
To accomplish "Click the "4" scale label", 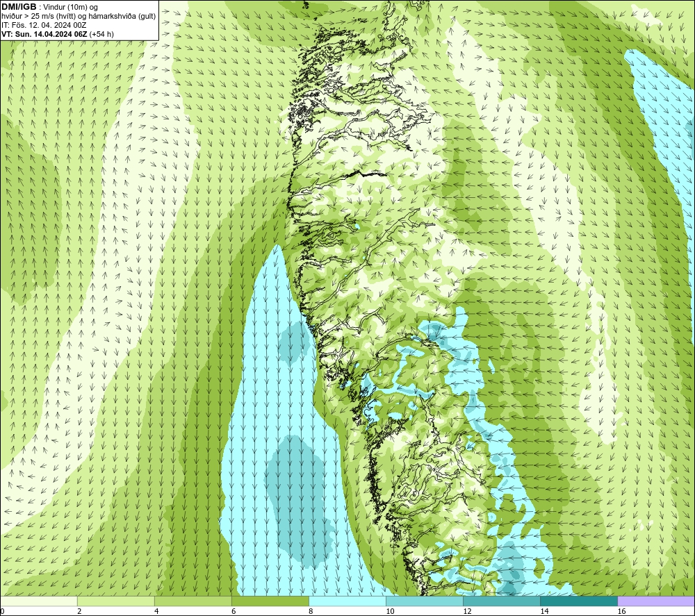I will point(156,612).
